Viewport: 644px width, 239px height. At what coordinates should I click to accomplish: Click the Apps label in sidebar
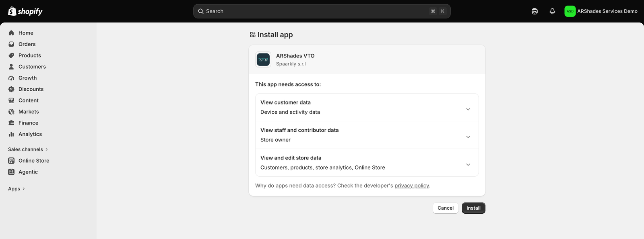pos(14,189)
